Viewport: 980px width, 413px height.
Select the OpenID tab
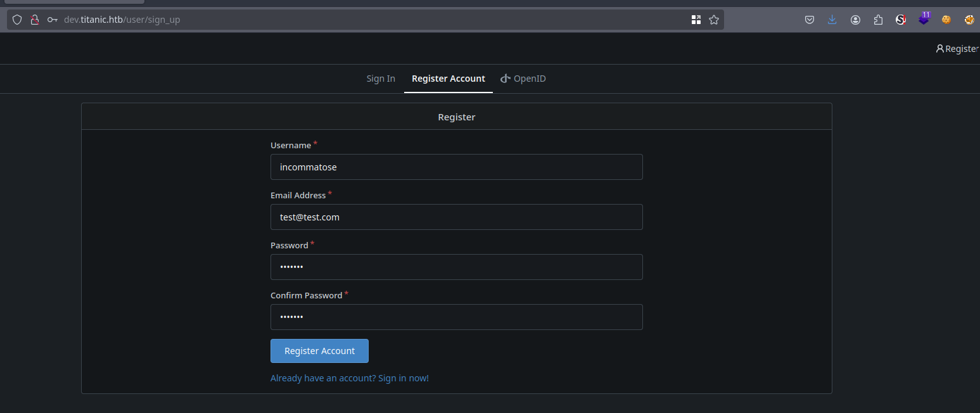pyautogui.click(x=523, y=79)
